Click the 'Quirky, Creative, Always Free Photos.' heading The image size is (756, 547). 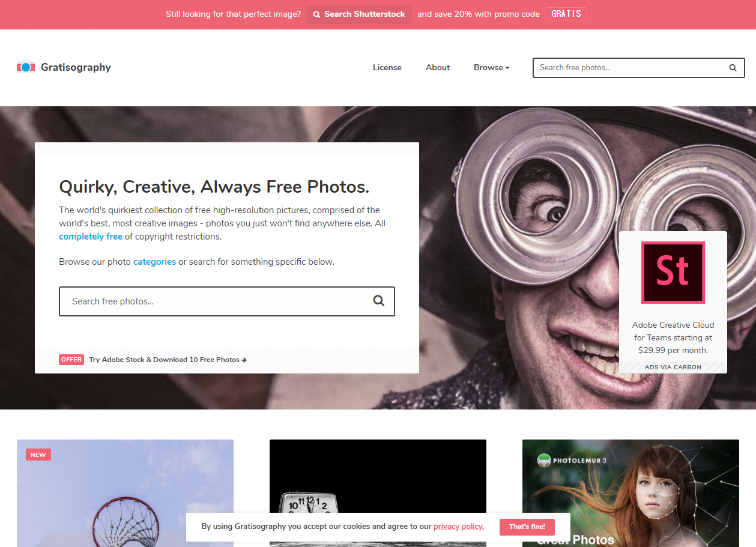(x=214, y=187)
